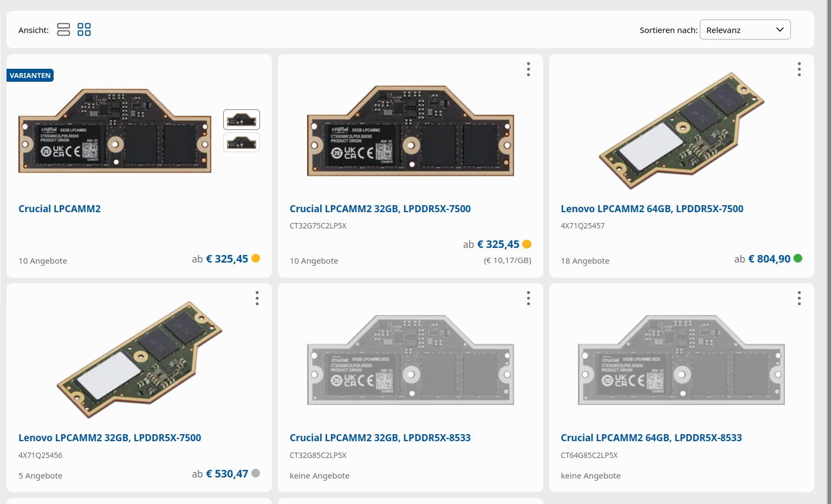The image size is (832, 504).
Task: Click part number CT64G85C2LP5X
Action: pyautogui.click(x=589, y=455)
